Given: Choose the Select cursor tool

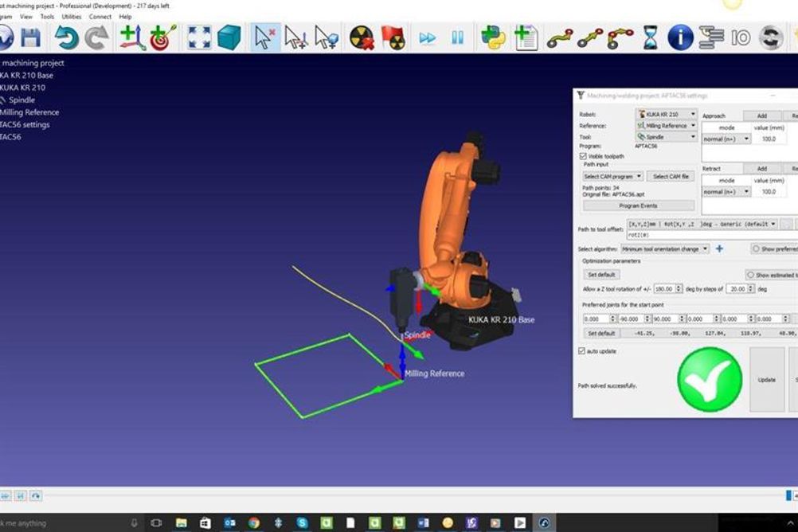Looking at the screenshot, I should 265,37.
